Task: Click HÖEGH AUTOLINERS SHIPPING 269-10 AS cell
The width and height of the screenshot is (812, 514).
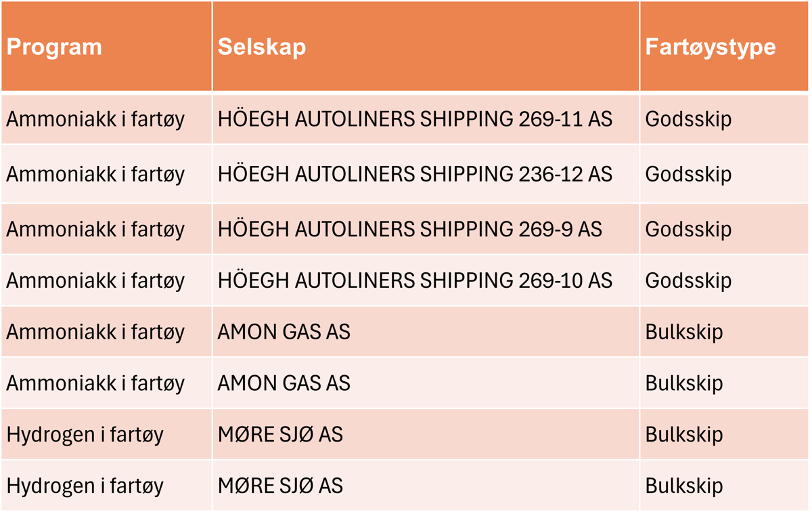Action: [414, 280]
